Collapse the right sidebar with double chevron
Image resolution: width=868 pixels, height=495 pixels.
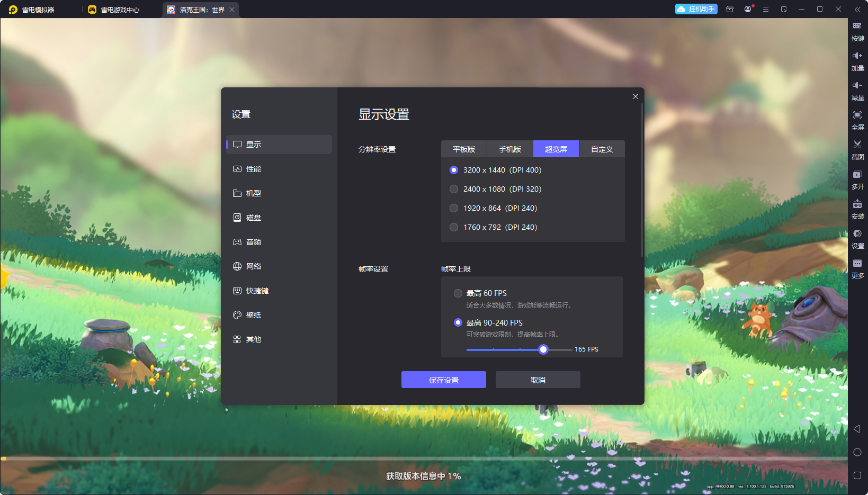click(x=857, y=10)
